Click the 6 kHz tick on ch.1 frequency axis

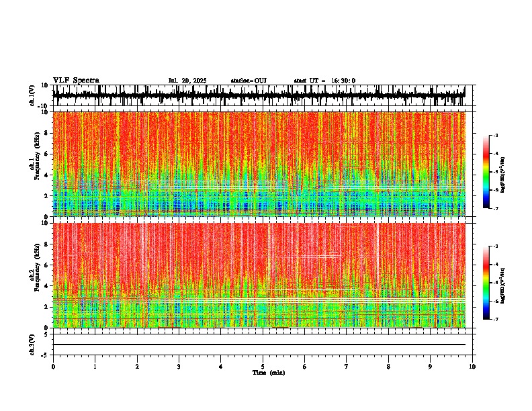[x=46, y=154]
